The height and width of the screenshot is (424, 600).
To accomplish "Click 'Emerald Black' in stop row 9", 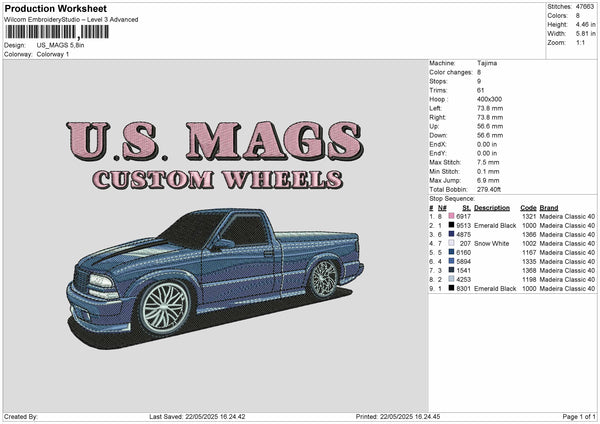I will (x=495, y=289).
